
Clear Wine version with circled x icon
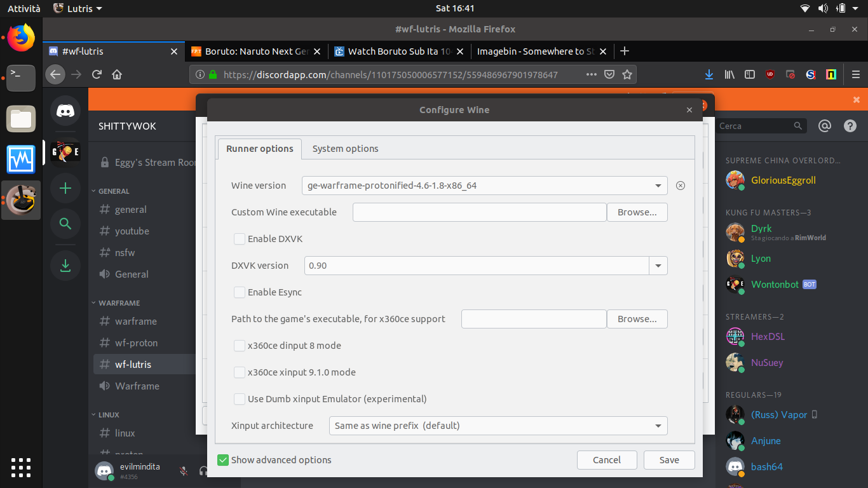[681, 186]
